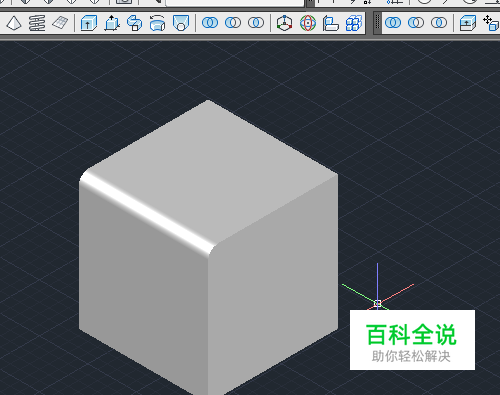This screenshot has width=500, height=395.
Task: Launch the Loft tool
Action: coord(181,23)
